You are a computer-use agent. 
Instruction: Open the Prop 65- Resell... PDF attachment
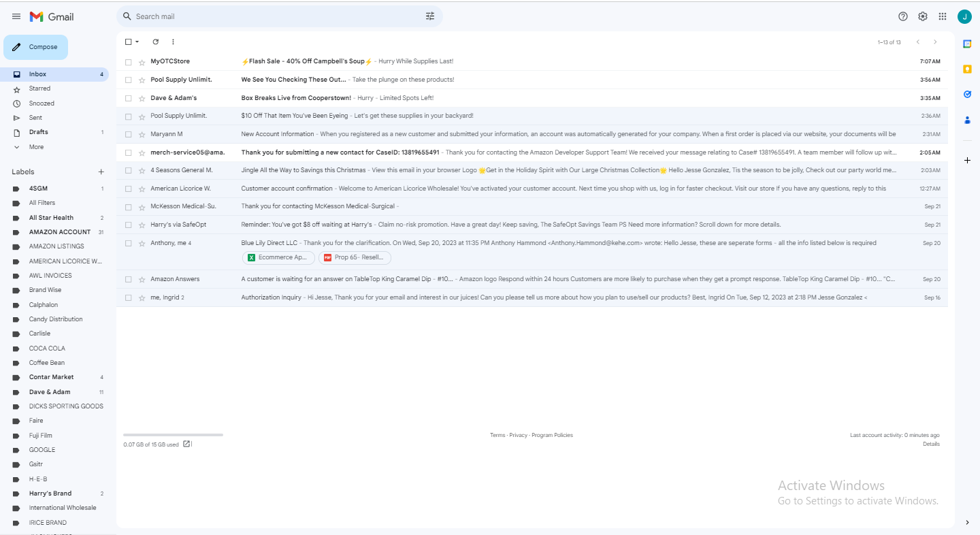(355, 257)
